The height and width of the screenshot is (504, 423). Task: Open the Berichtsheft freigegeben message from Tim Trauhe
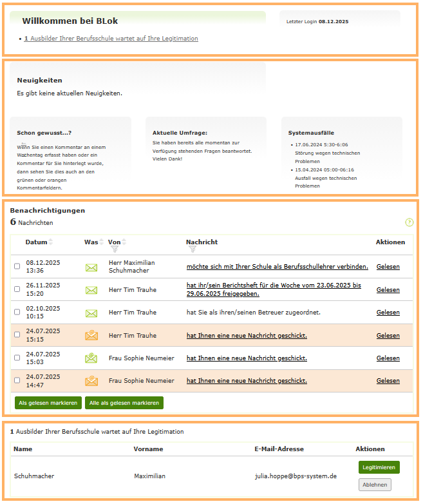point(274,289)
